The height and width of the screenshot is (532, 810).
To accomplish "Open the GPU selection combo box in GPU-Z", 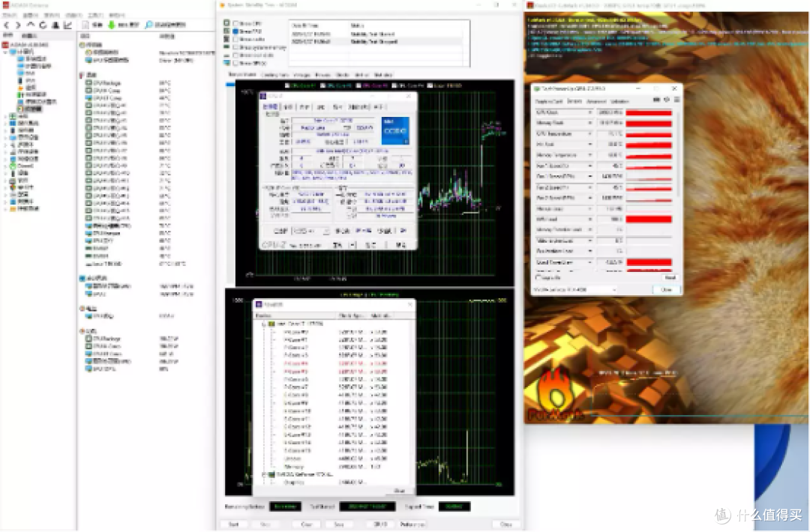I will (575, 290).
